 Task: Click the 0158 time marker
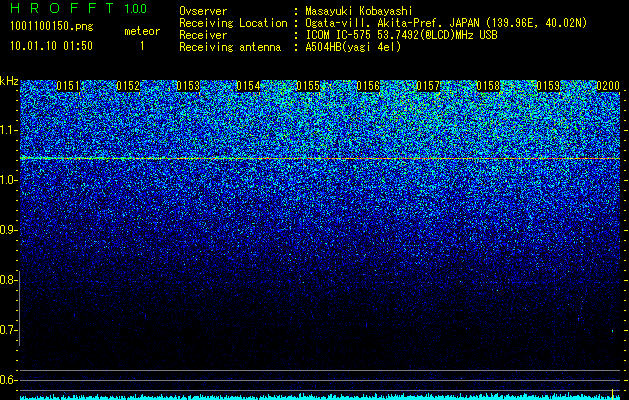click(x=488, y=86)
